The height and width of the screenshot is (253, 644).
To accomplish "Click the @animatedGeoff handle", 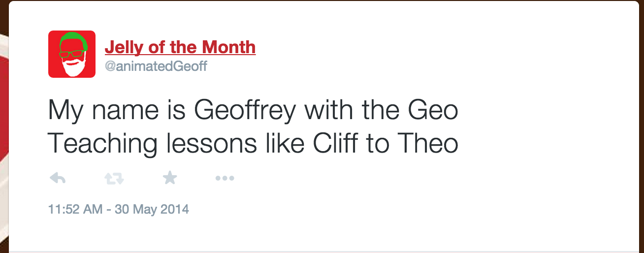I will coord(156,66).
